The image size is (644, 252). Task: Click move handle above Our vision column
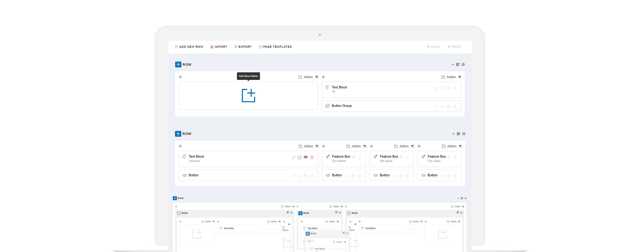(x=419, y=146)
